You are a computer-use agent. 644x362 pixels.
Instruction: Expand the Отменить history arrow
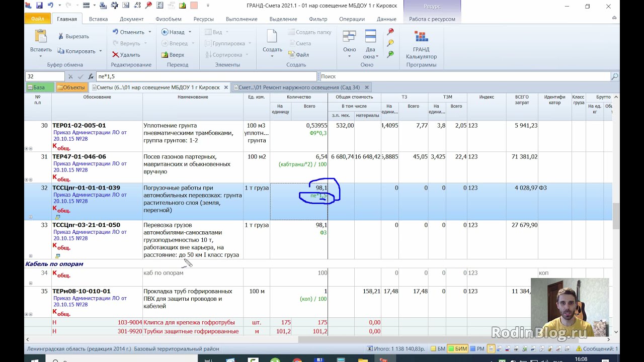149,32
